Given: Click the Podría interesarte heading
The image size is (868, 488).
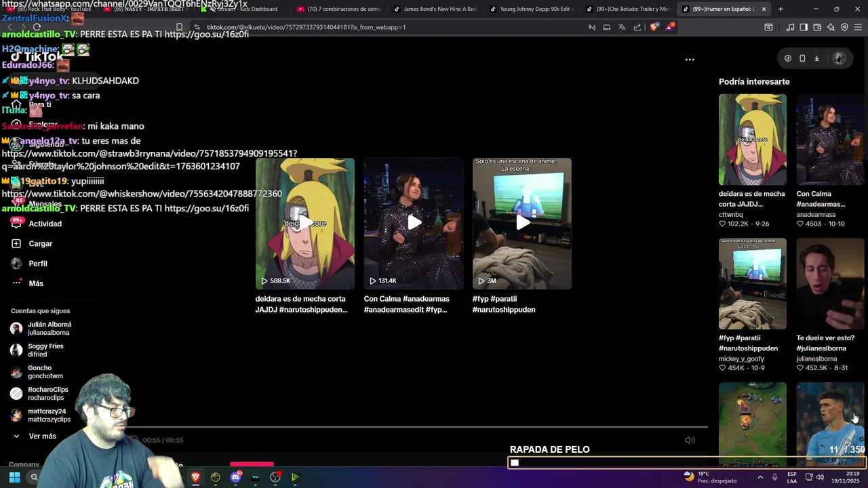Looking at the screenshot, I should (754, 81).
